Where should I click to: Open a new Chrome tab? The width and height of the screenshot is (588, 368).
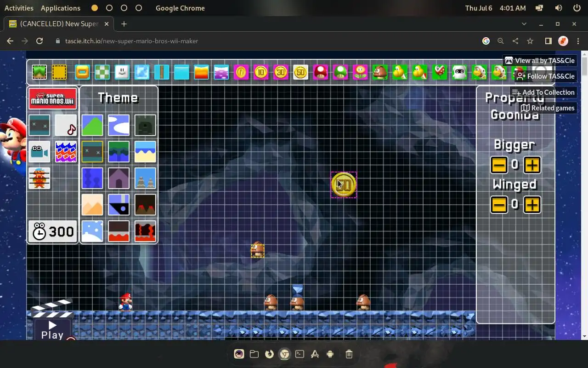124,24
